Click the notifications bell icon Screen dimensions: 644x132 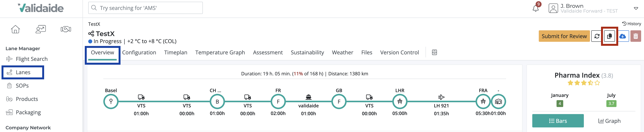(535, 8)
